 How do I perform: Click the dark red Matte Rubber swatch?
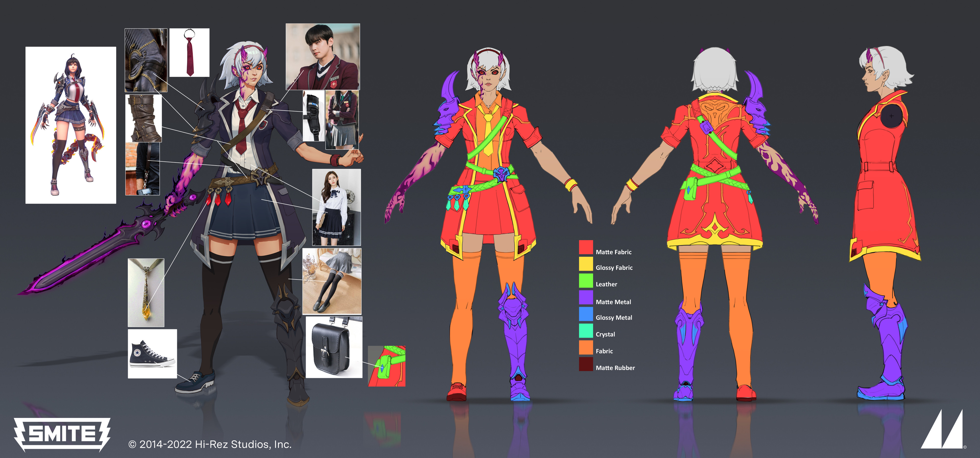tap(586, 364)
